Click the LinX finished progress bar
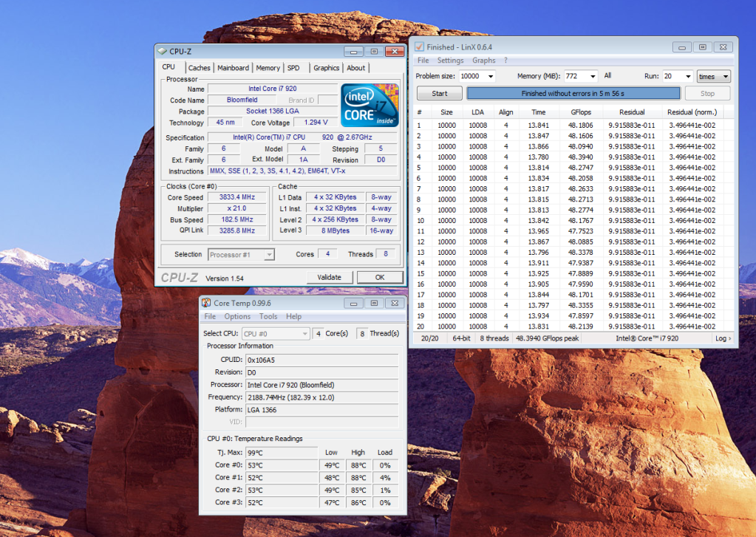 coord(573,94)
